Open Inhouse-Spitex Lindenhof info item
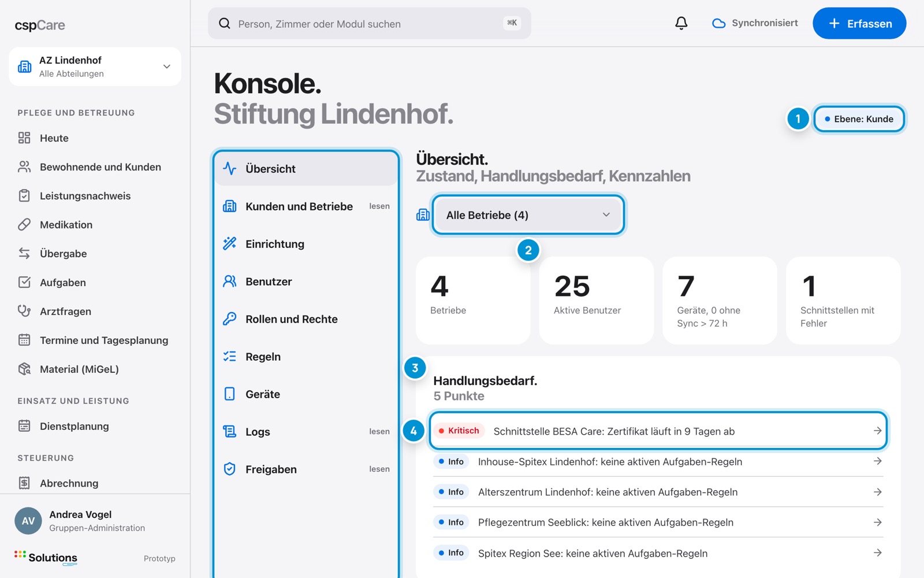The width and height of the screenshot is (924, 578). (658, 461)
